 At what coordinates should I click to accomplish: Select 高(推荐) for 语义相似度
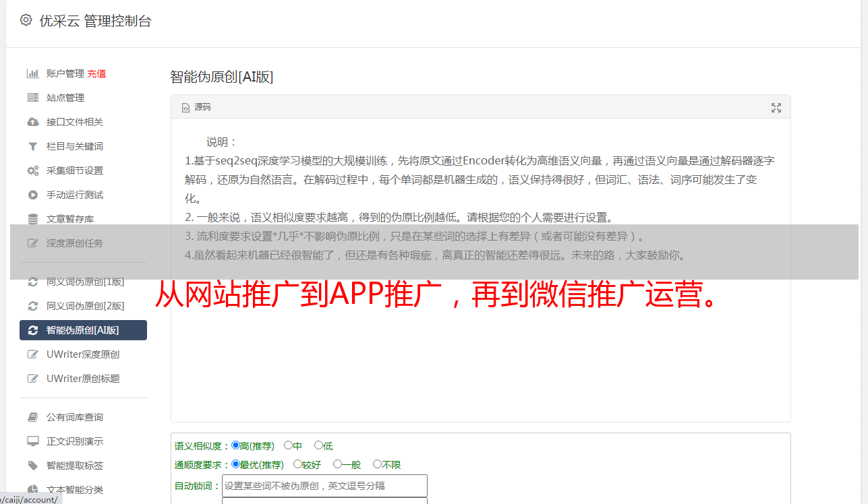pyautogui.click(x=235, y=445)
